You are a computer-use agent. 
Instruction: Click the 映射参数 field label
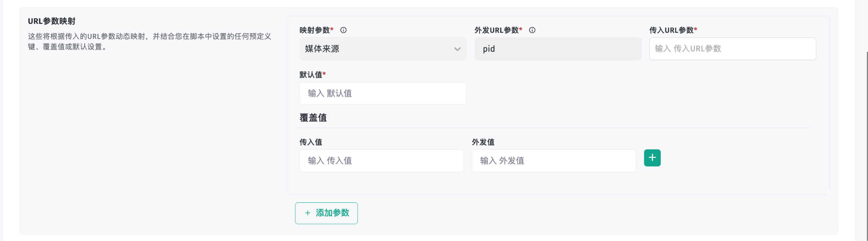point(314,30)
